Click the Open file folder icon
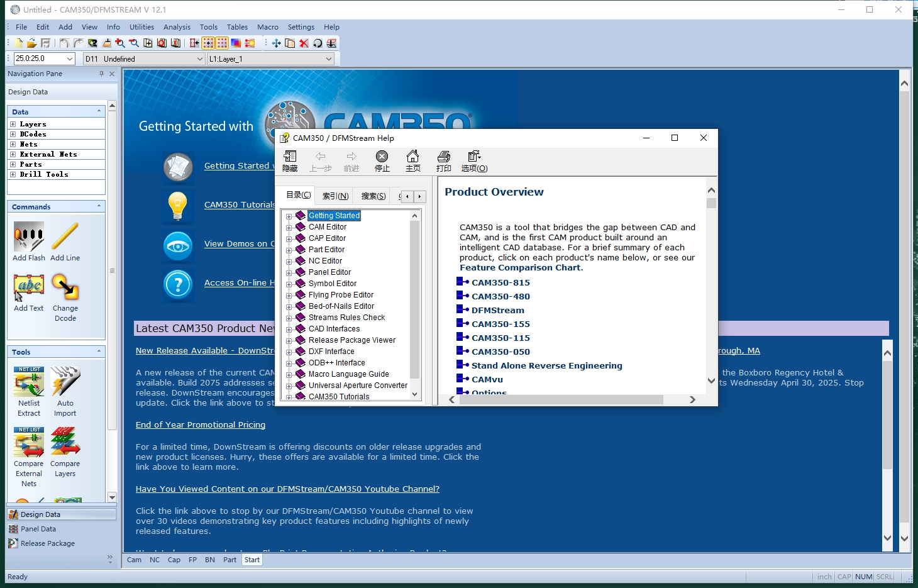The image size is (918, 588). click(x=31, y=43)
